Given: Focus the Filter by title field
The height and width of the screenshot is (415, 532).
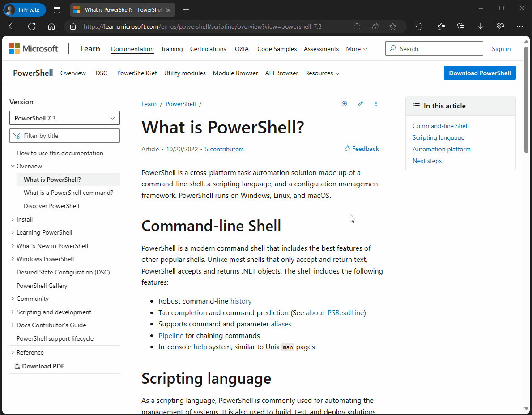Looking at the screenshot, I should pyautogui.click(x=64, y=136).
